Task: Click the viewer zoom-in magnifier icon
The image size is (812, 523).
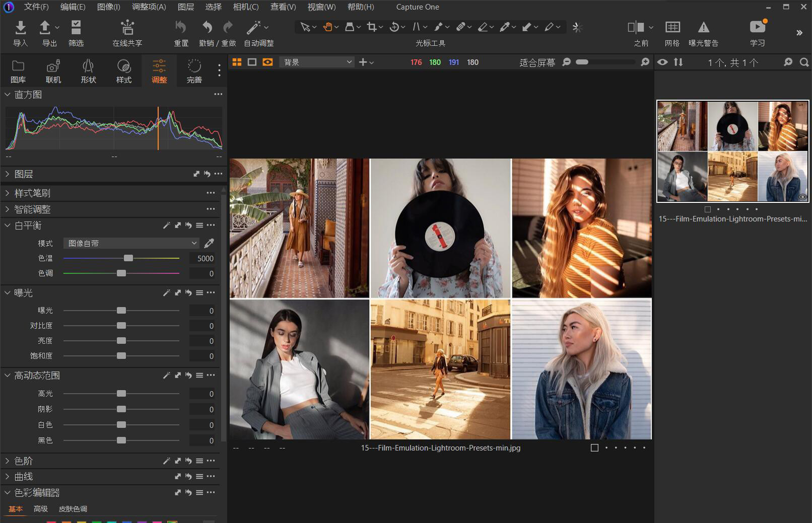Action: (645, 62)
